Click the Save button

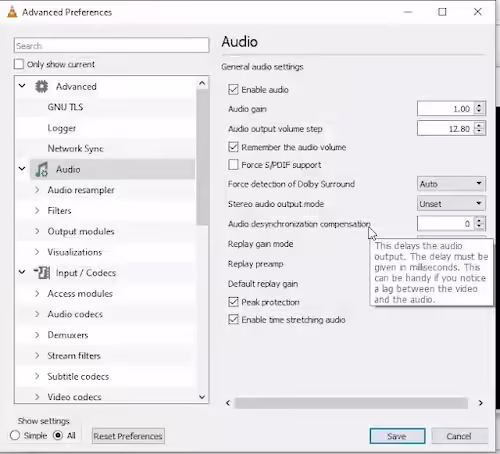pyautogui.click(x=397, y=436)
